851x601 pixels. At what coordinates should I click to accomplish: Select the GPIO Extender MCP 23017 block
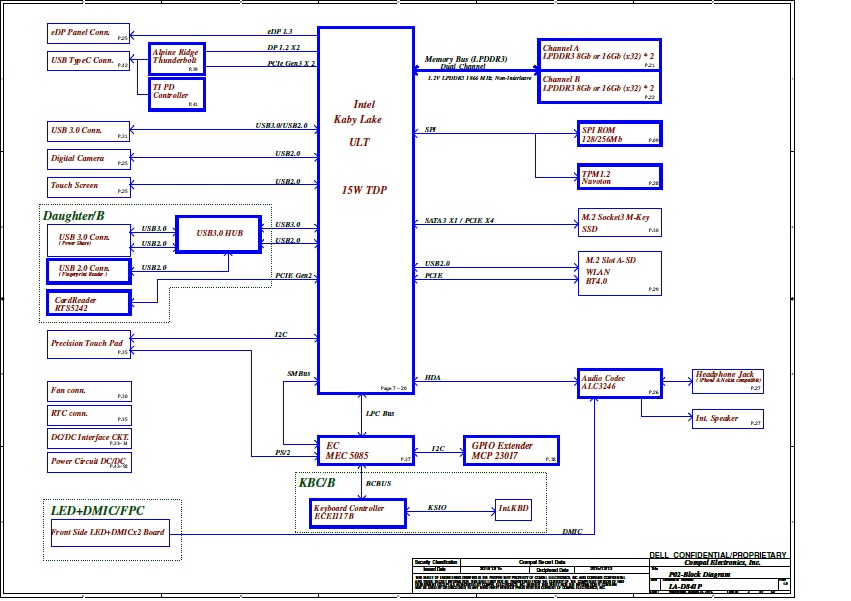tap(511, 451)
